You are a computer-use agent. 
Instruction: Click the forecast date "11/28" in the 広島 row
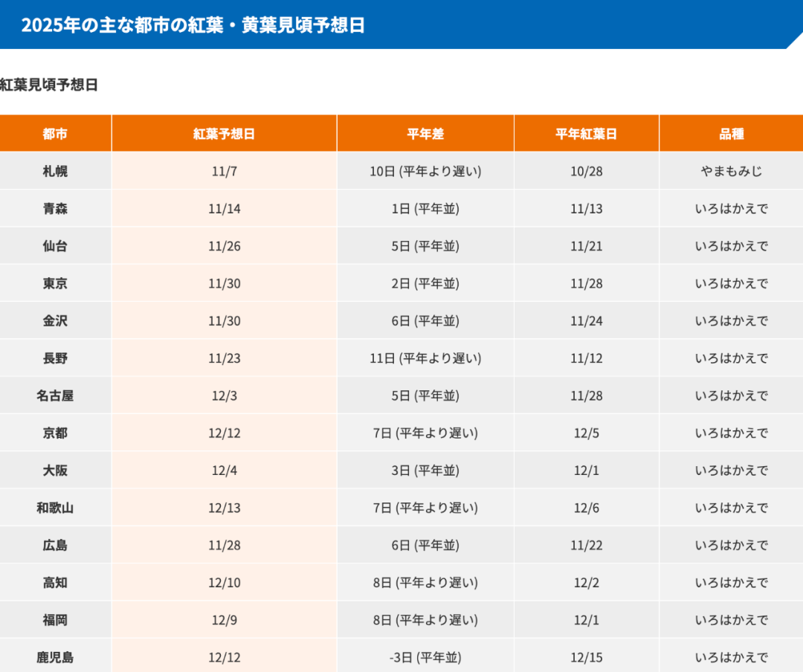click(225, 545)
